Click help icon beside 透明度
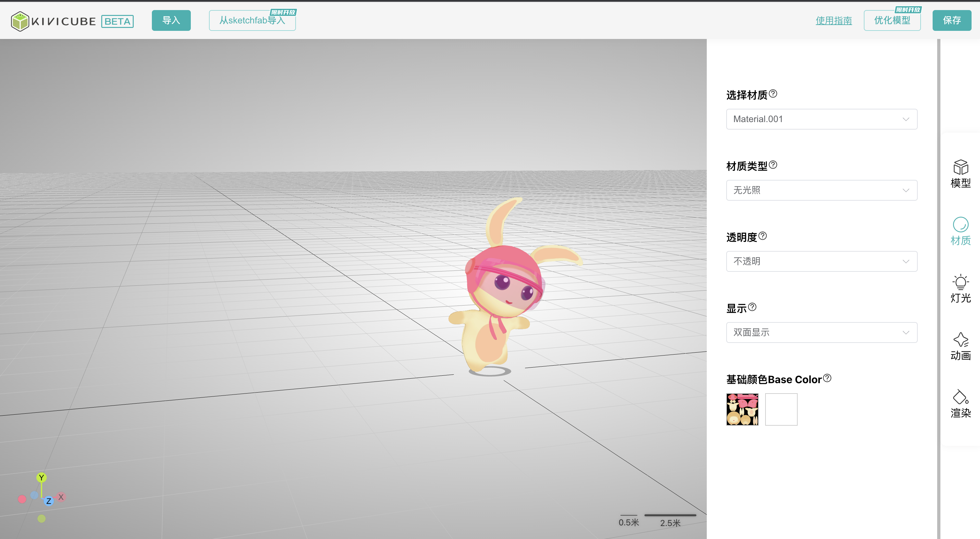This screenshot has width=980, height=539. pyautogui.click(x=762, y=236)
